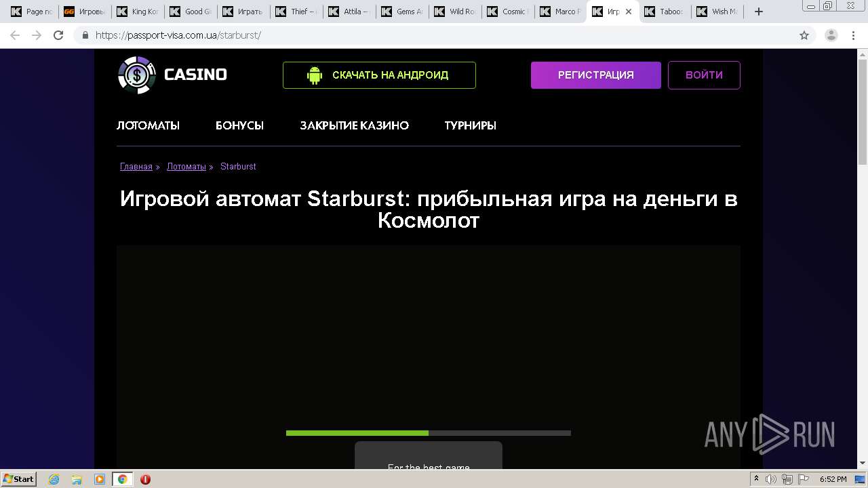Show hidden tray icons arrow
The image size is (868, 488).
pos(757,479)
